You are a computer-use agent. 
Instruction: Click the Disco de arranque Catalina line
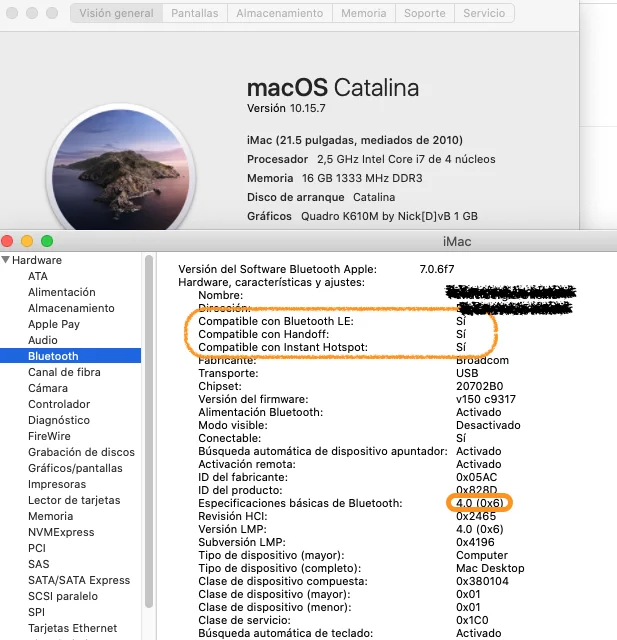(x=321, y=197)
